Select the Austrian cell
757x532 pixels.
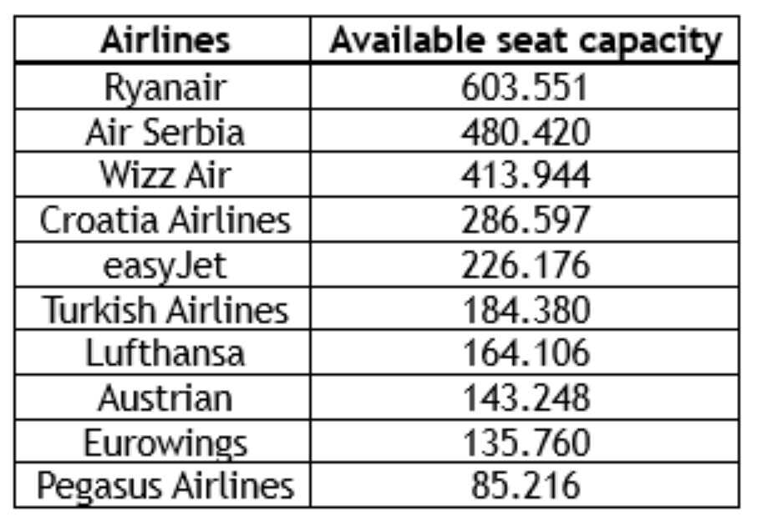[x=165, y=398]
